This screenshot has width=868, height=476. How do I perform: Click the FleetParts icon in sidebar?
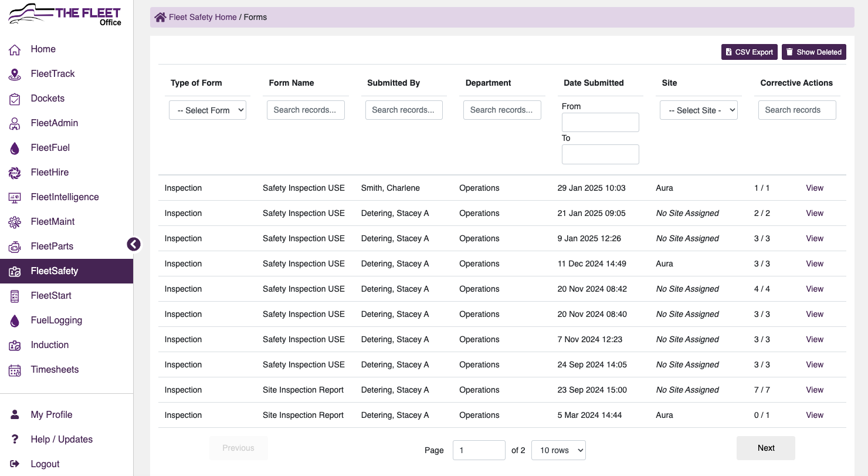15,247
